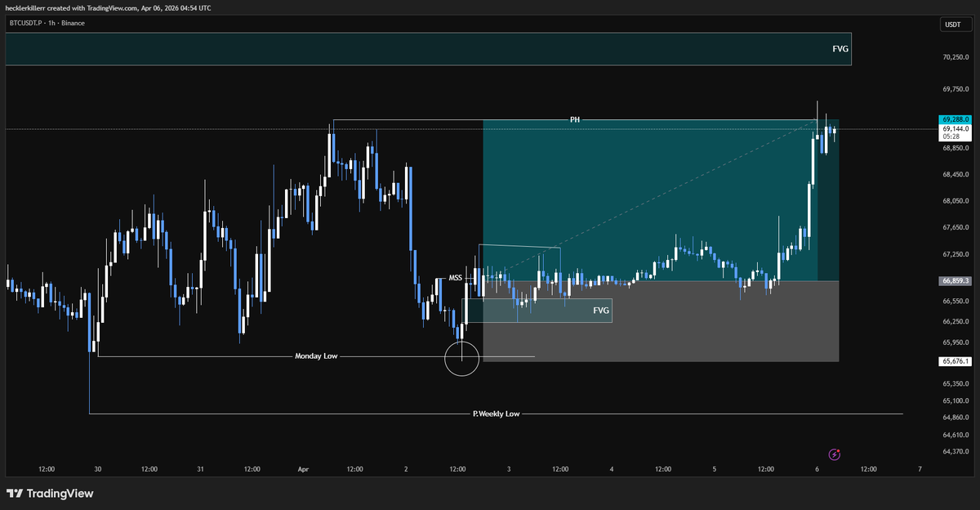The image size is (980, 510).
Task: Click the 65,676.1 stop-loss price tag
Action: click(955, 360)
